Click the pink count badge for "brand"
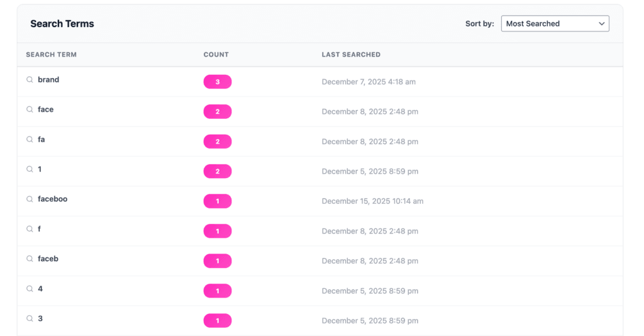The height and width of the screenshot is (336, 644). 218,82
